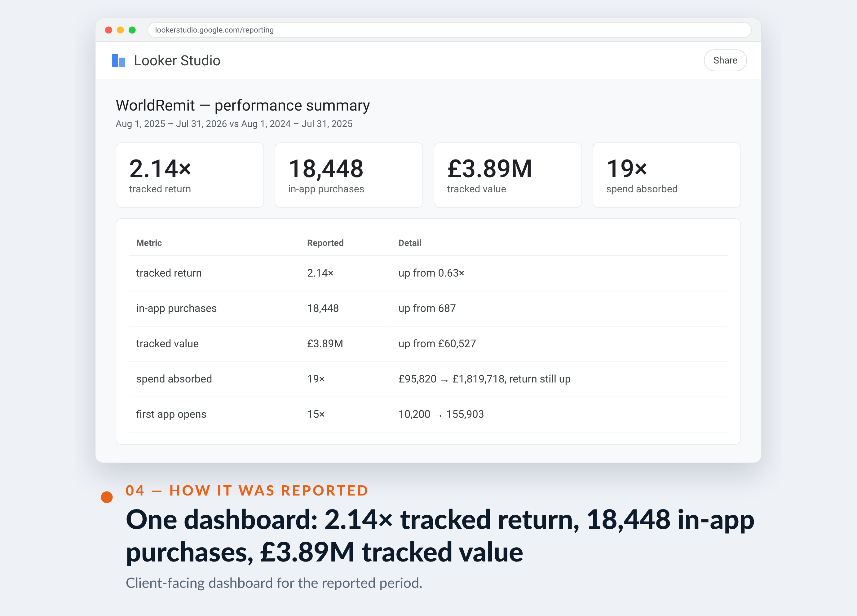Click the Share button
This screenshot has height=616, width=857.
[725, 60]
